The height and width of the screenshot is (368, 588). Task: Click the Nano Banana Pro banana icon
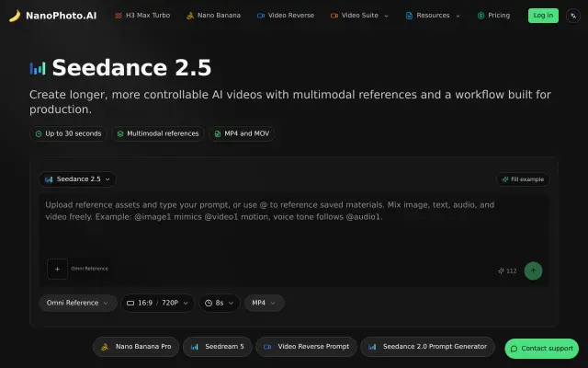click(x=105, y=347)
